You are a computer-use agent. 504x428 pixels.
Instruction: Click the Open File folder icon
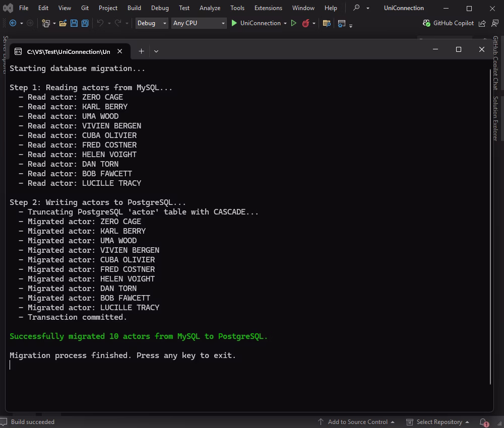pos(63,23)
